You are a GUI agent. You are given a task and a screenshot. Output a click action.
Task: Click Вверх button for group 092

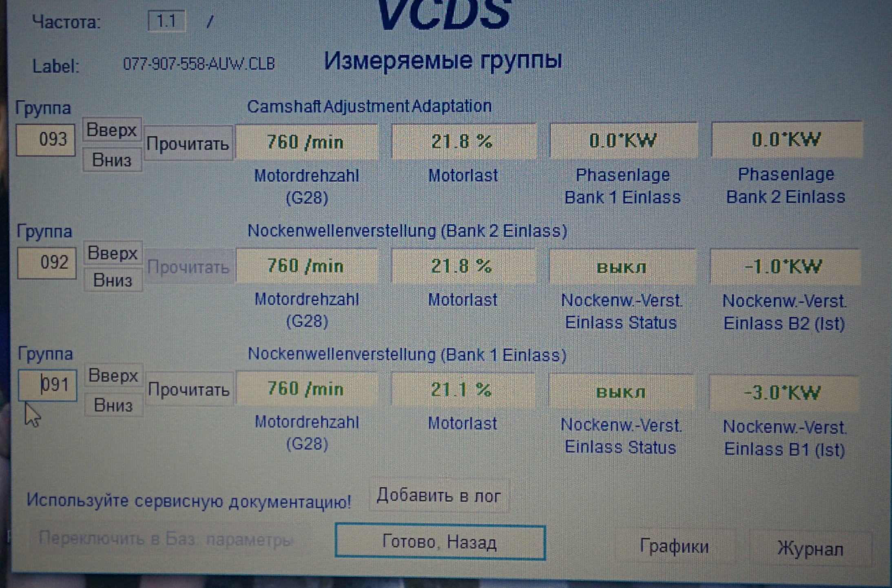tap(113, 254)
